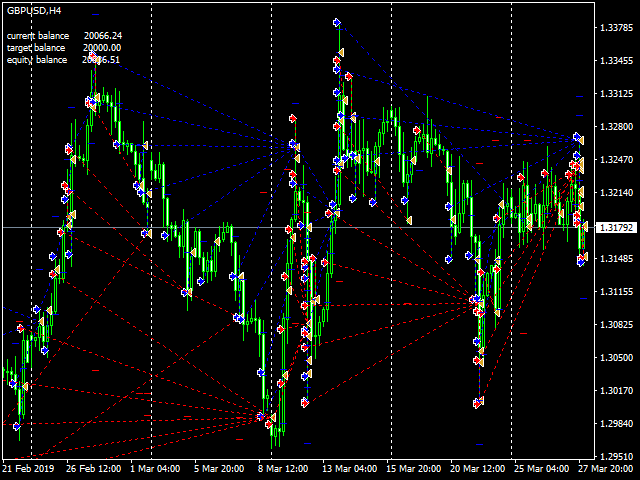Select the trade marker at the 20 Mar low
Screen dimensions: 640x480
(478, 402)
